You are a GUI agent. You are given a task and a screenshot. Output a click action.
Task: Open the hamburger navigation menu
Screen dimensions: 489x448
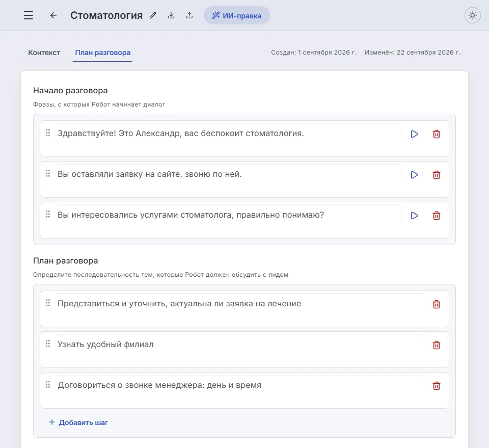(29, 15)
